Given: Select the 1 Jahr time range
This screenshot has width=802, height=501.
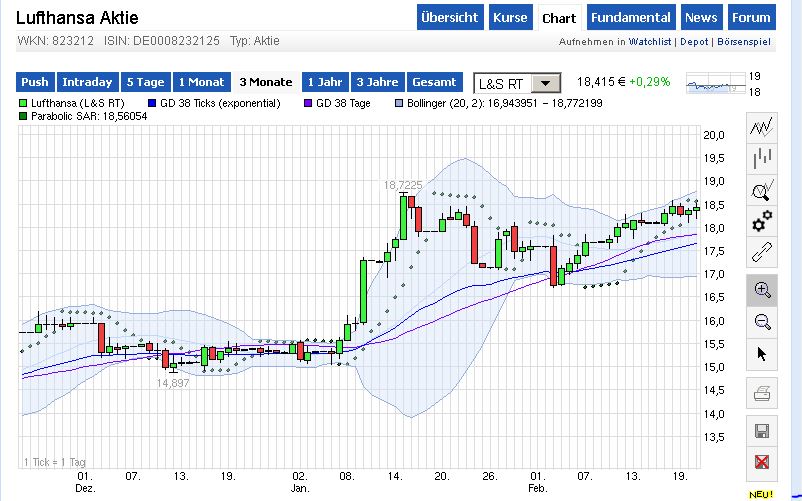Looking at the screenshot, I should pos(324,82).
